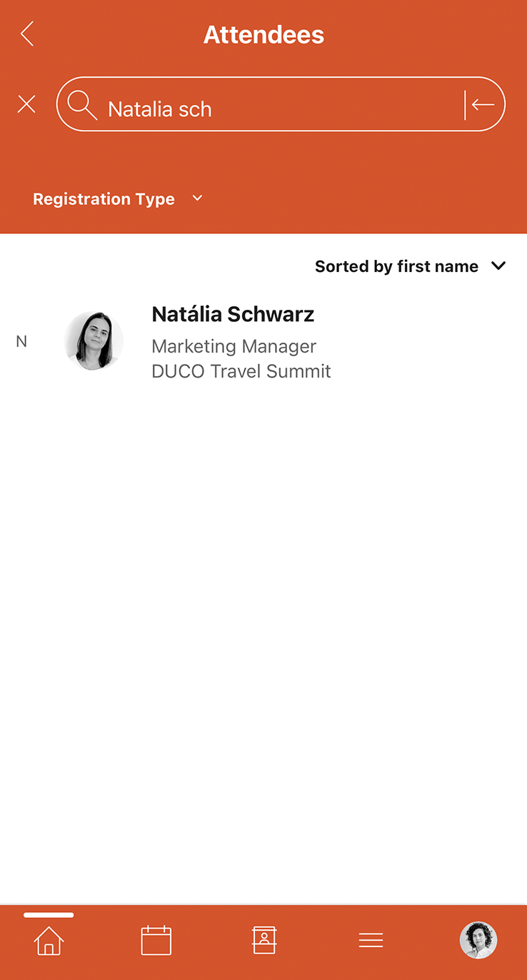This screenshot has height=980, width=527.
Task: Tap the "DUCO Travel Summit" company line
Action: [241, 371]
